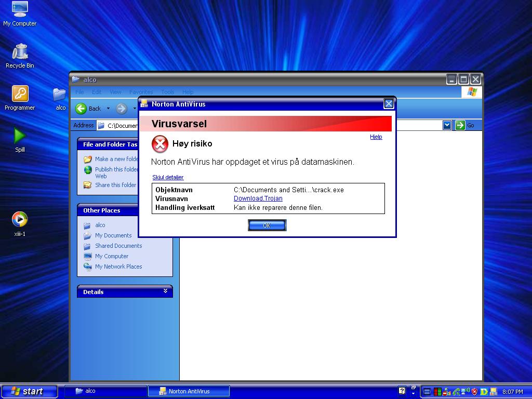Viewport: 532px width, 399px height.
Task: Open the Favorites menu in alco window
Action: 141,92
